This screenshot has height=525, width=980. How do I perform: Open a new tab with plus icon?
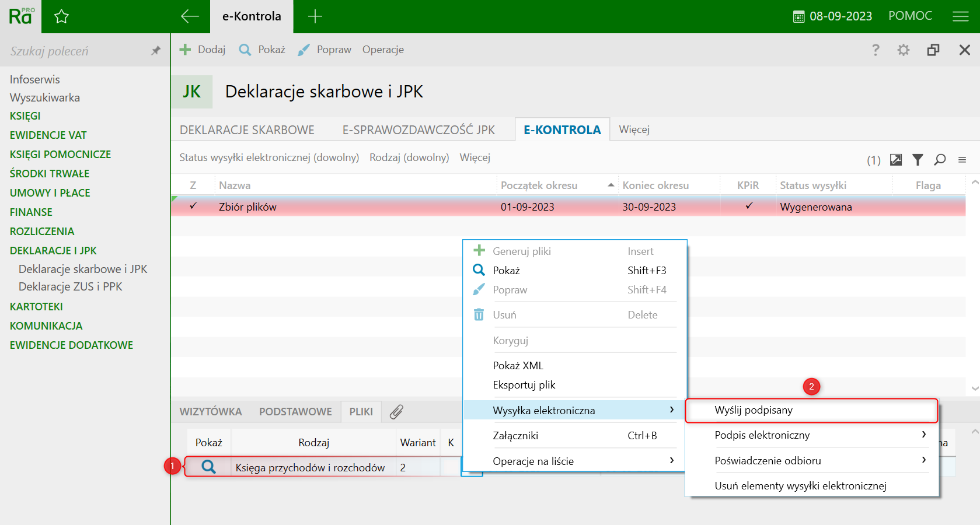coord(315,16)
